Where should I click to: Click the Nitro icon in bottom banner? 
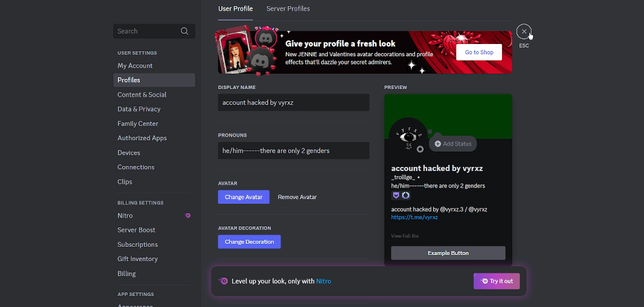[223, 281]
